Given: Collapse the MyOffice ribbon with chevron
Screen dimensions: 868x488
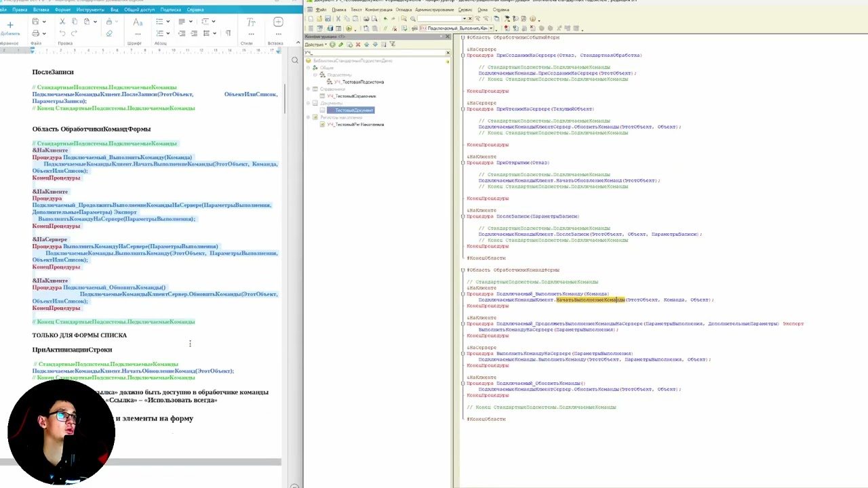Looking at the screenshot, I should pyautogui.click(x=297, y=42).
